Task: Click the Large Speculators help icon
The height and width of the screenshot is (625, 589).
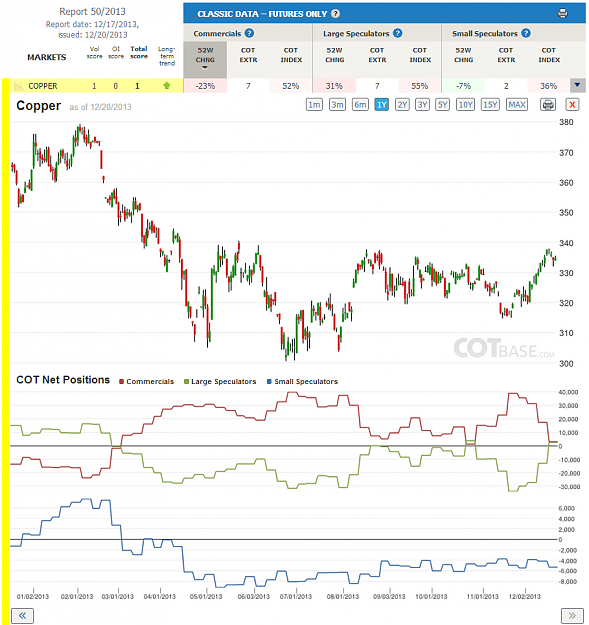Action: point(397,33)
